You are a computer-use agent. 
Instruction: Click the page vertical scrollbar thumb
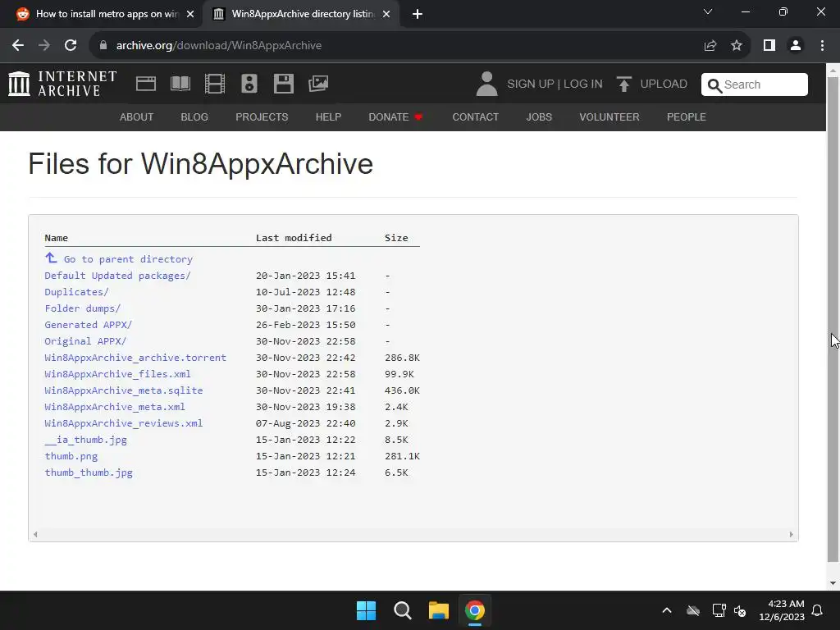[833, 319]
